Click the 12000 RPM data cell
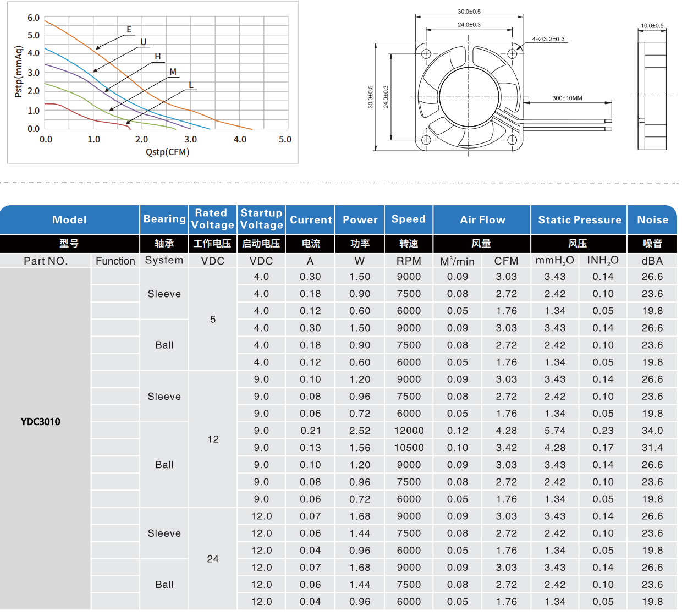The width and height of the screenshot is (682, 616). tap(409, 431)
